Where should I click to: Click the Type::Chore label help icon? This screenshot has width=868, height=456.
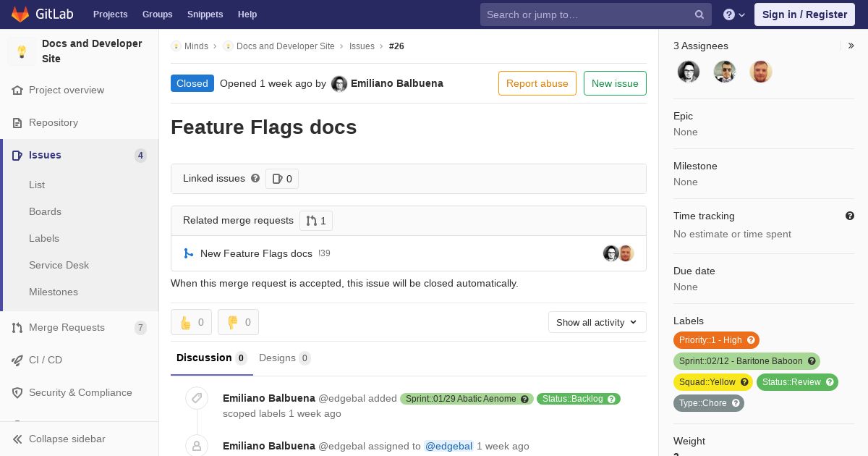coord(736,403)
